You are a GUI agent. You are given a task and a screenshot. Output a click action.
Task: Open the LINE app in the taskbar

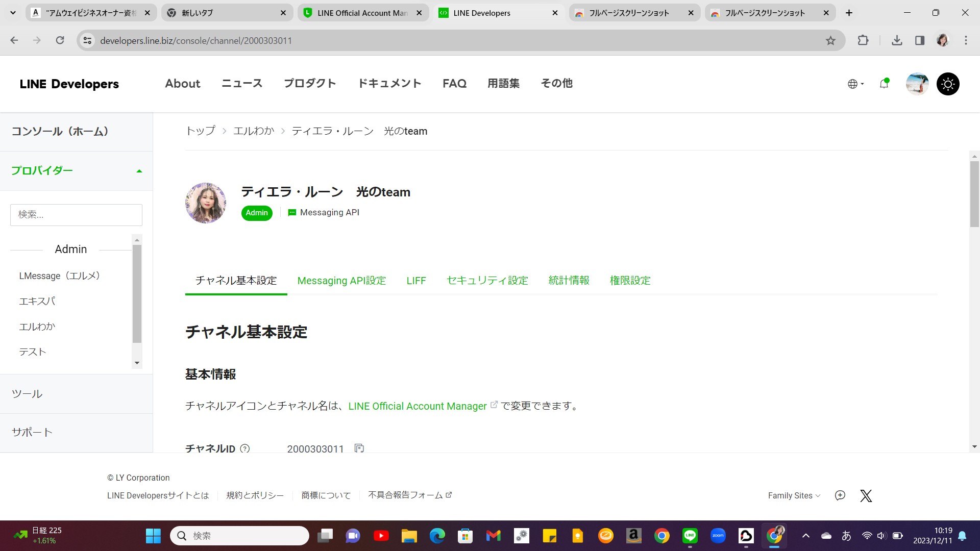point(690,536)
